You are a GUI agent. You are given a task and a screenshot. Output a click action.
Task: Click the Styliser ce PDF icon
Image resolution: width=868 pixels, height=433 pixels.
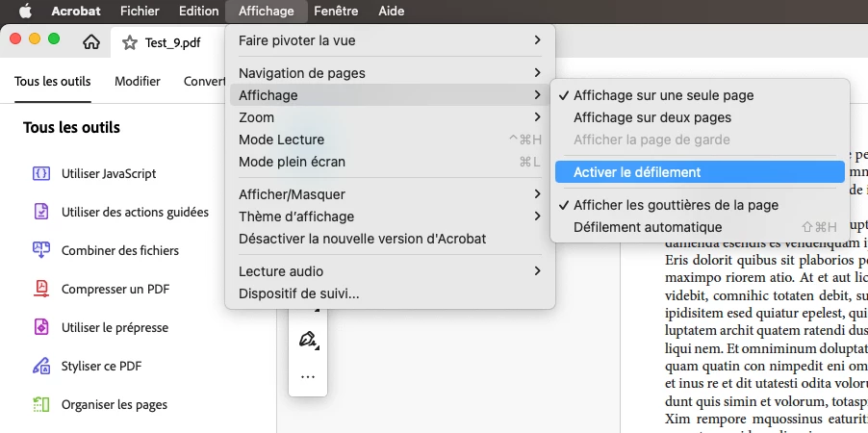point(41,366)
